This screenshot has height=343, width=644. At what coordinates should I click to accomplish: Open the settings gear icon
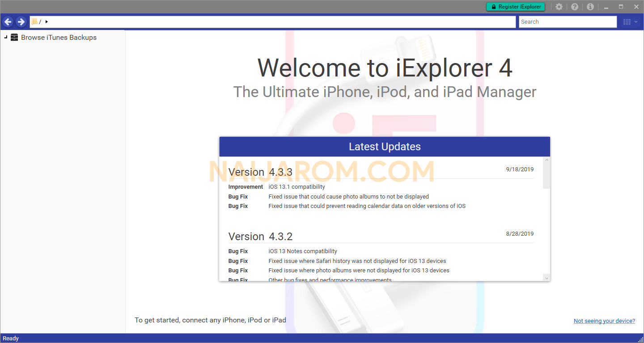pos(559,7)
